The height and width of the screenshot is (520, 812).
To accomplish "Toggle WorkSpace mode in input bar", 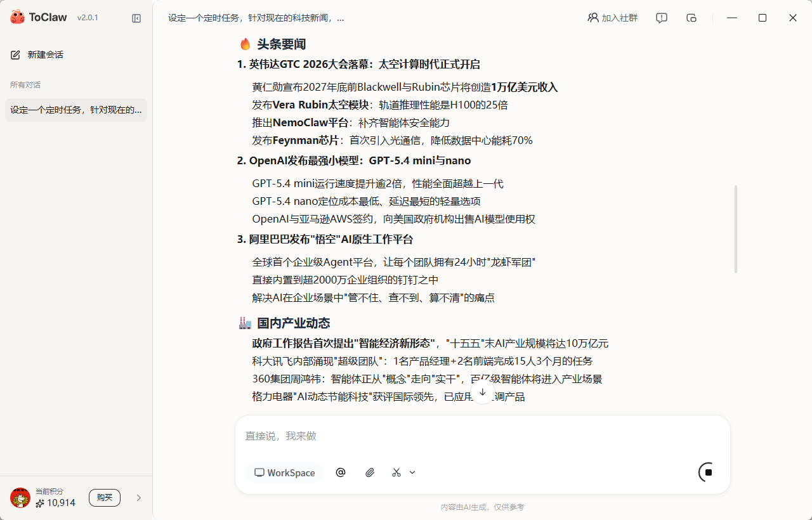I will pos(284,472).
